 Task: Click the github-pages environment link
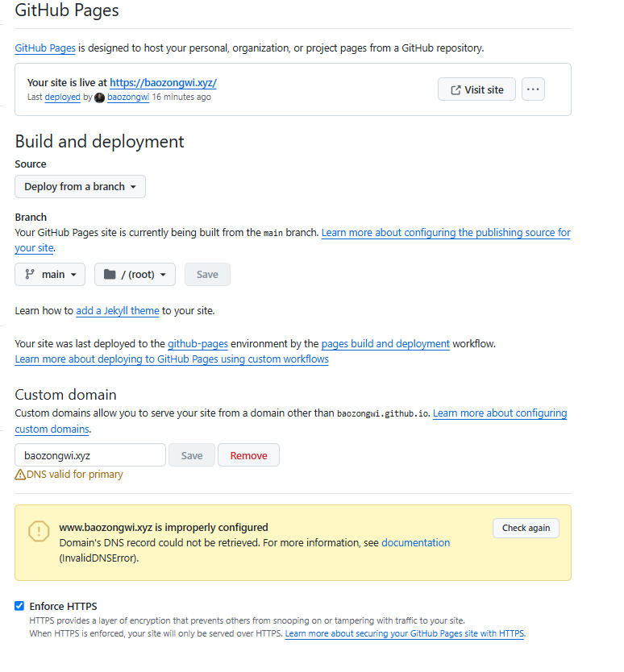coord(198,344)
